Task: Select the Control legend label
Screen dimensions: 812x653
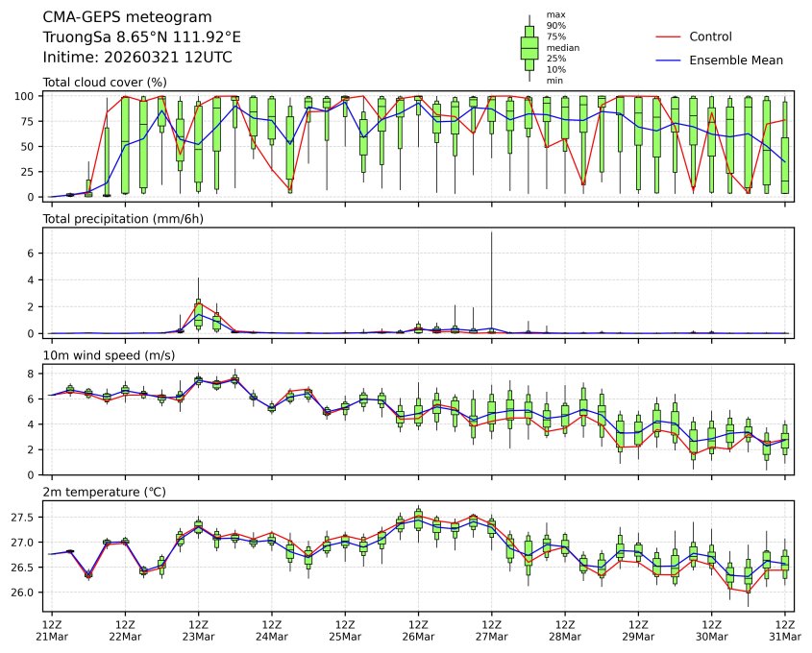Action: pos(710,36)
